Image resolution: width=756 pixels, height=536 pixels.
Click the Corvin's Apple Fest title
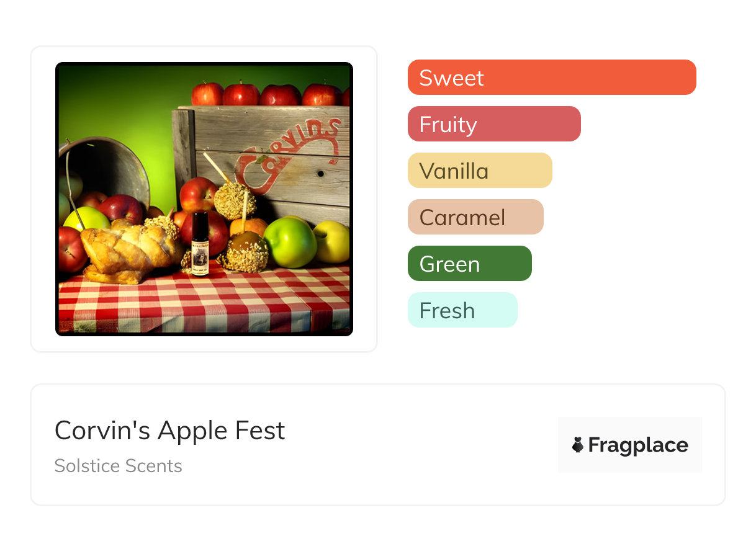169,431
